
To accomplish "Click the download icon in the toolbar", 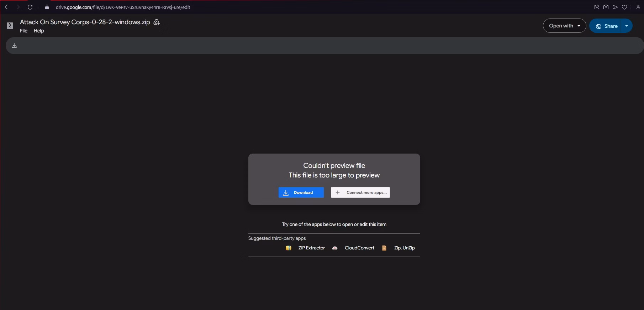I will (x=14, y=46).
